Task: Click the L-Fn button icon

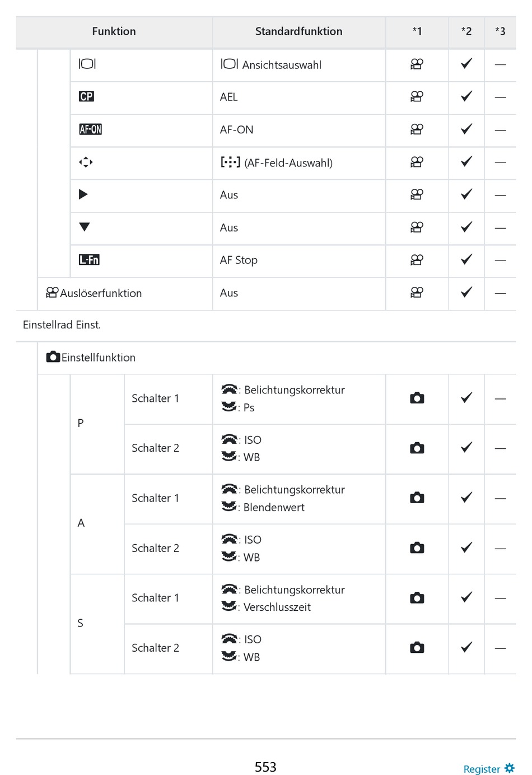Action: click(89, 259)
